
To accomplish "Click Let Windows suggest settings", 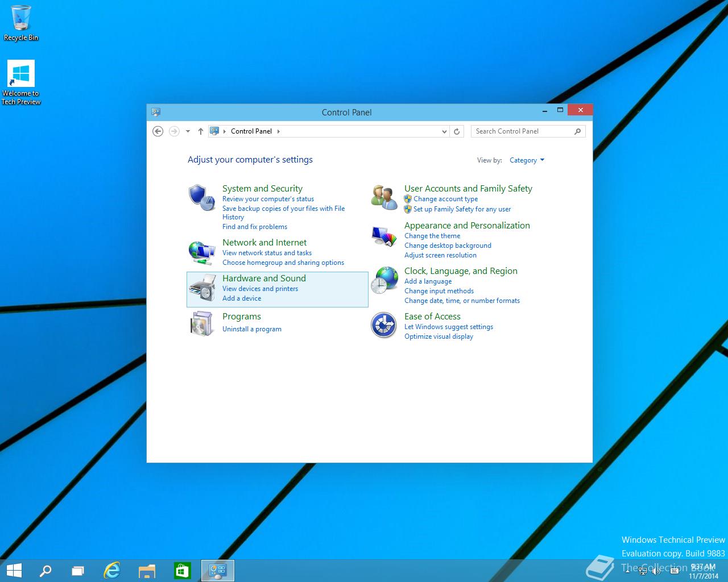I will [x=449, y=327].
